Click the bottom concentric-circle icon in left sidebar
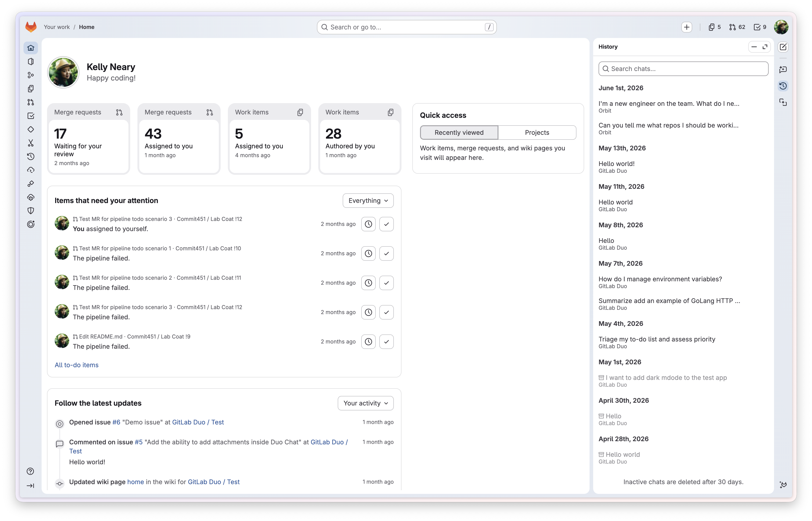The height and width of the screenshot is (521, 812). (31, 224)
